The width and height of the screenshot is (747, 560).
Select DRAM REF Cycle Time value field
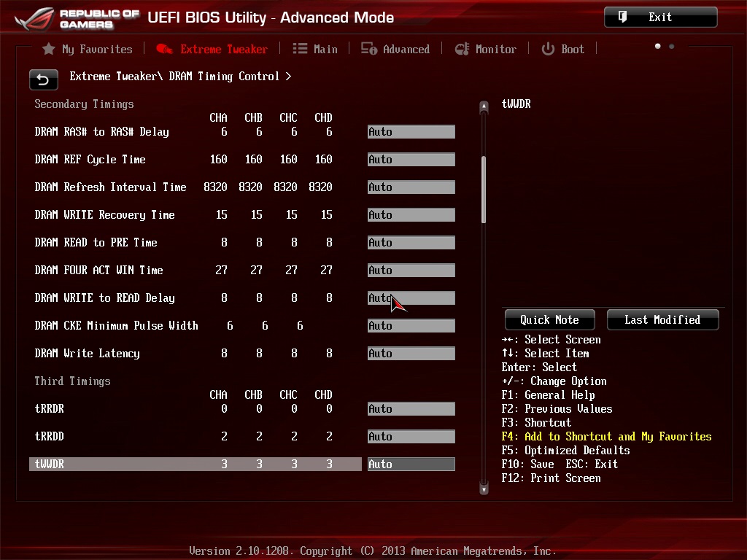coord(411,160)
